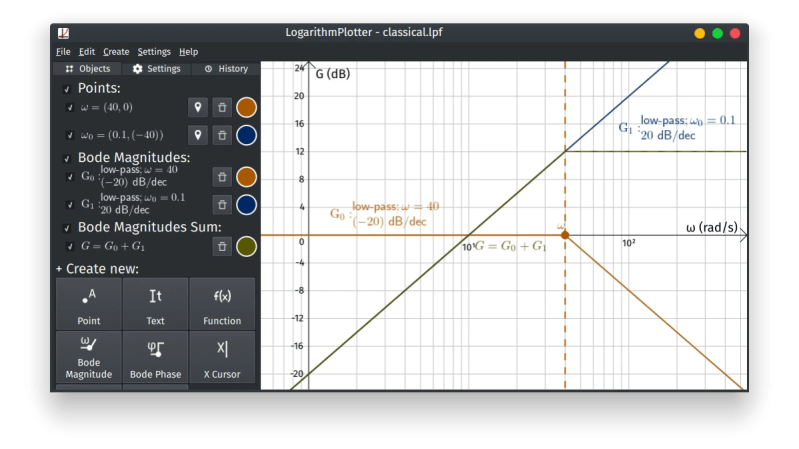The height and width of the screenshot is (449, 799).
Task: Change blue color of point ω₀ = (0.1, (−40))
Action: pos(246,135)
